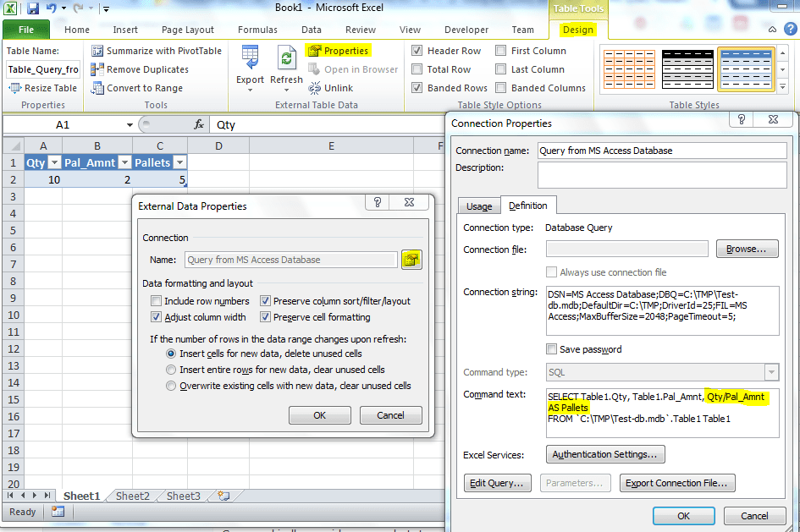Toggle Preserve cell formatting checkbox
The image size is (800, 532).
click(x=265, y=317)
